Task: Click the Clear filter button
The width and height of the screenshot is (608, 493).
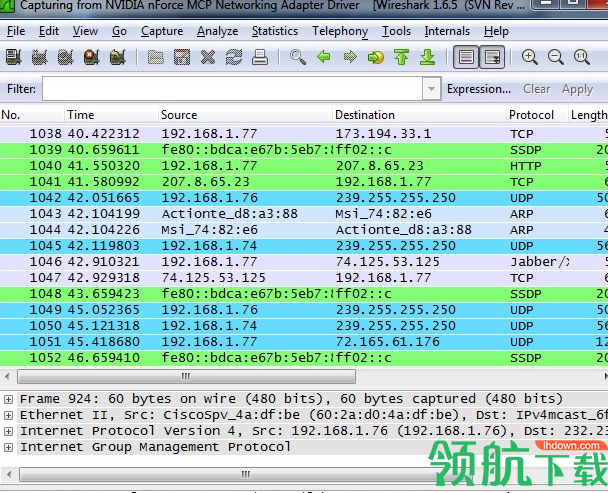Action: coord(537,89)
